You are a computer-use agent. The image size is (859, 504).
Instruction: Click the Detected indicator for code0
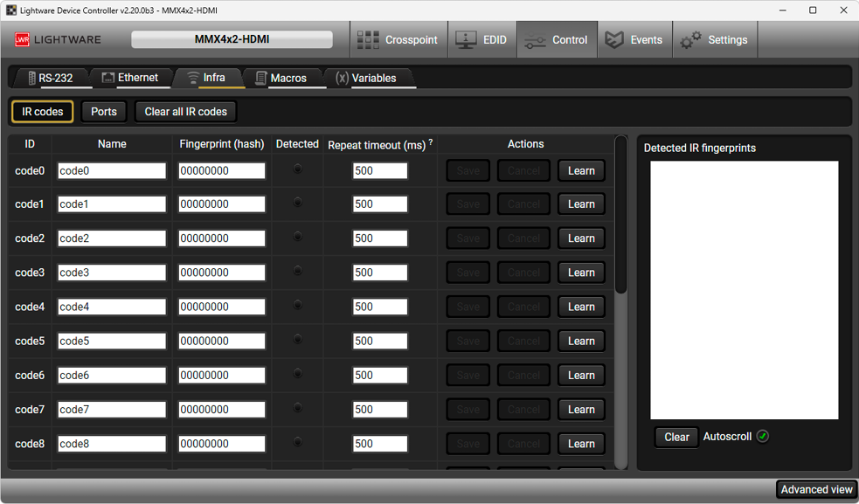(298, 169)
